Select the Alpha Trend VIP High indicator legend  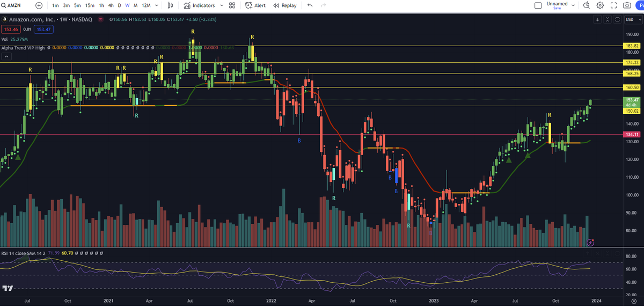coord(23,47)
